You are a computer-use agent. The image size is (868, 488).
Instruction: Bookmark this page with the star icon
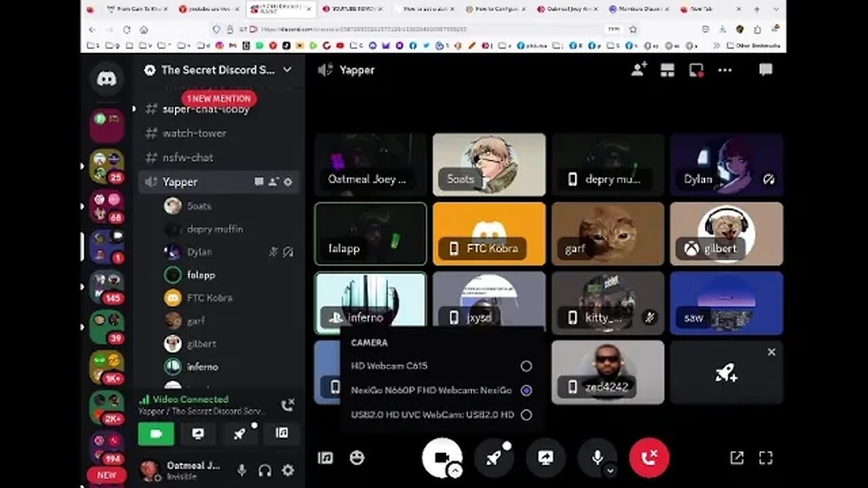pos(632,29)
